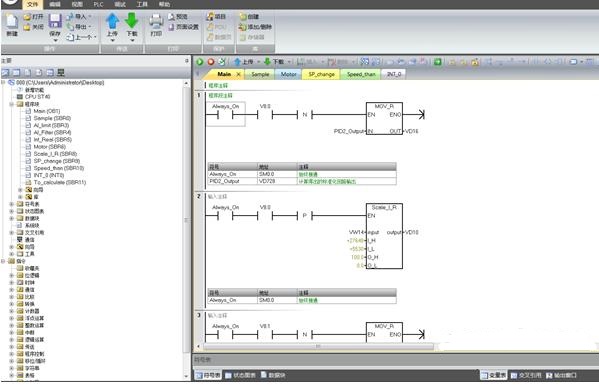599x385 pixels.
Task: Click the green Run button in editor toolbar
Action: click(199, 61)
